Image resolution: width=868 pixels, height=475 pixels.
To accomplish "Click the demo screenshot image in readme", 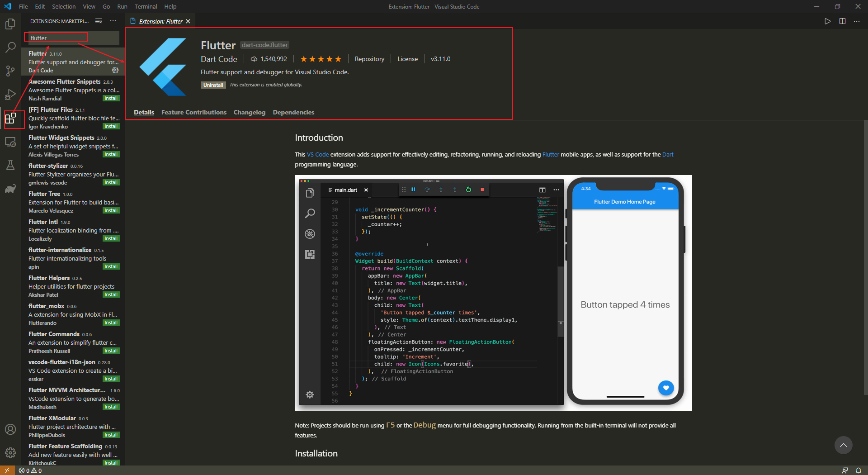I will pos(493,293).
